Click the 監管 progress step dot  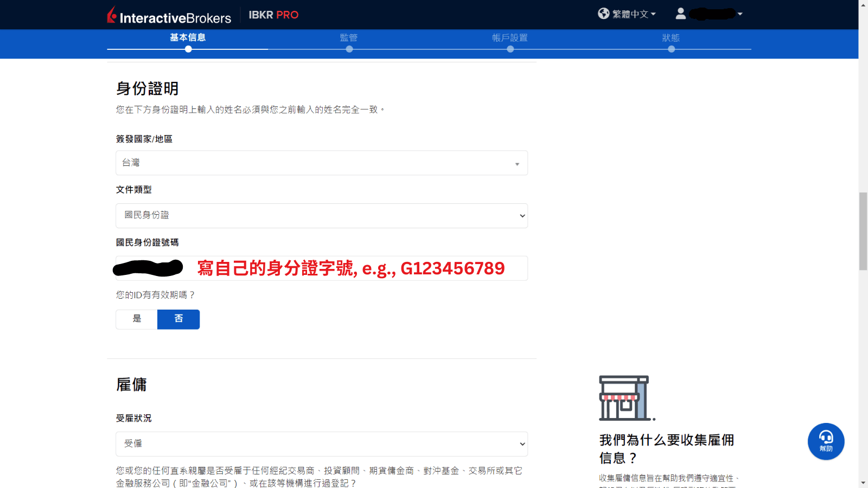point(349,49)
